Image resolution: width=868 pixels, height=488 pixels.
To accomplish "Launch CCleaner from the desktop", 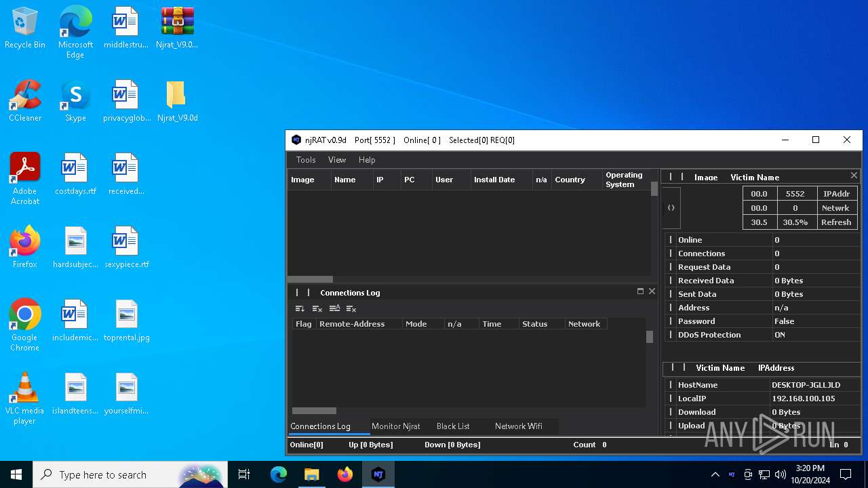I will (x=25, y=102).
